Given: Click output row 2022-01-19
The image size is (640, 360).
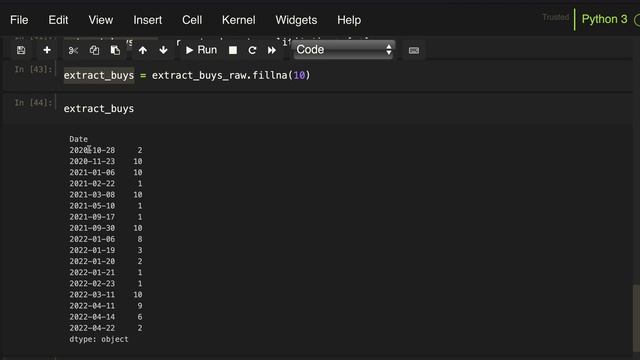Looking at the screenshot, I should click(x=106, y=250).
